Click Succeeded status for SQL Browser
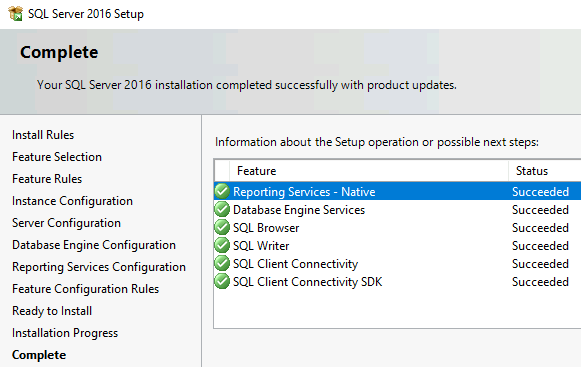The height and width of the screenshot is (367, 581). (x=540, y=228)
